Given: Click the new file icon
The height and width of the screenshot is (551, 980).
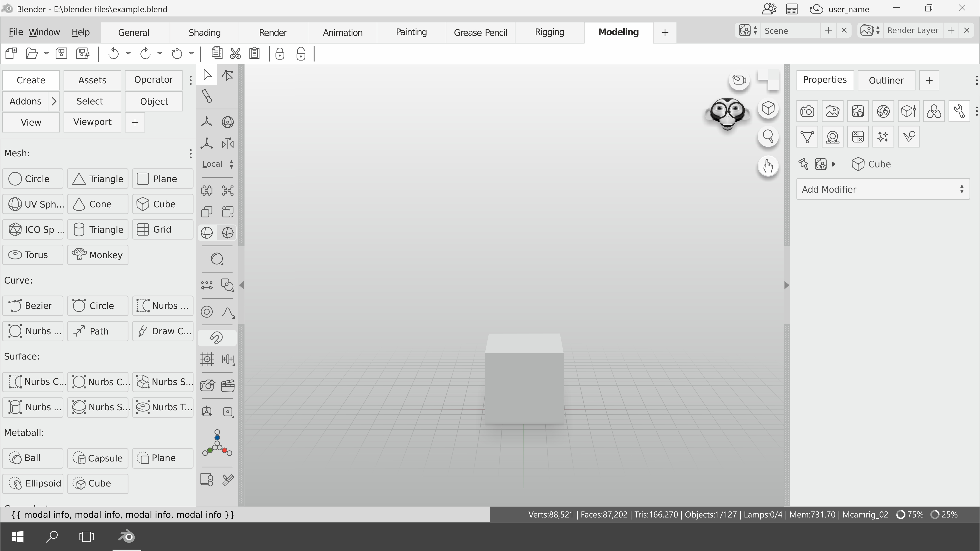Looking at the screenshot, I should [x=11, y=54].
